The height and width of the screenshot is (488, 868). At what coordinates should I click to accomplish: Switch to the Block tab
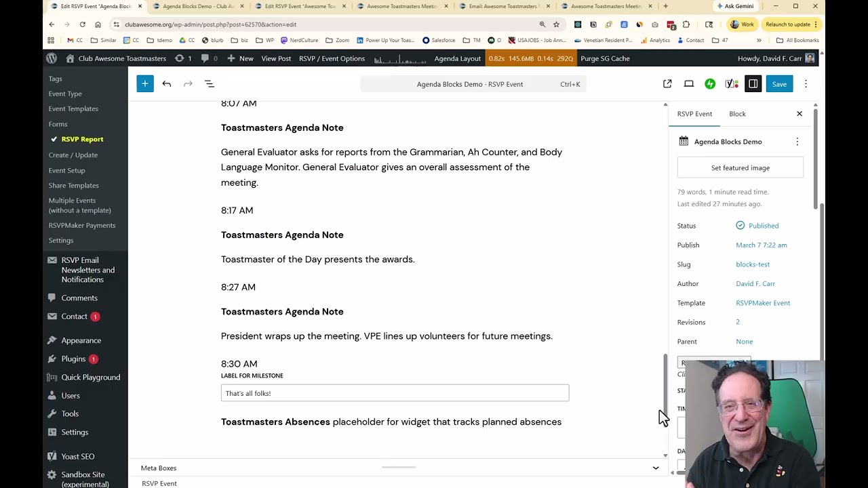tap(737, 114)
